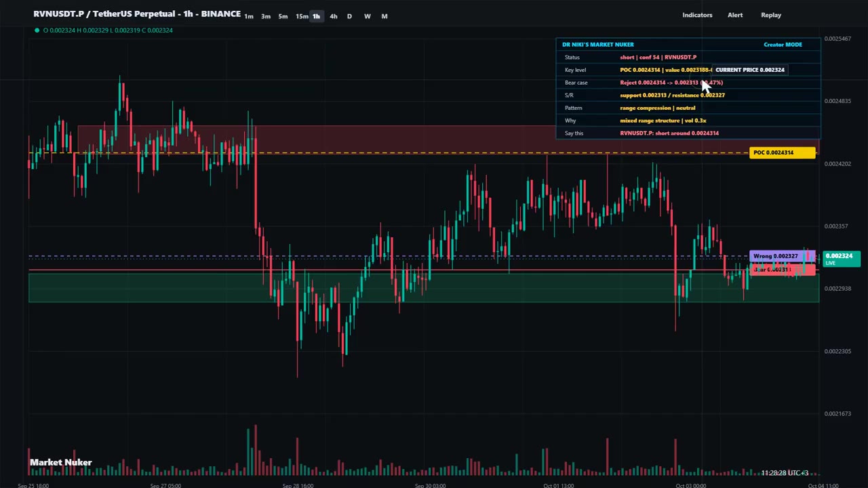Click DR NIKI'S MARKET NUKER panel title

(x=598, y=45)
